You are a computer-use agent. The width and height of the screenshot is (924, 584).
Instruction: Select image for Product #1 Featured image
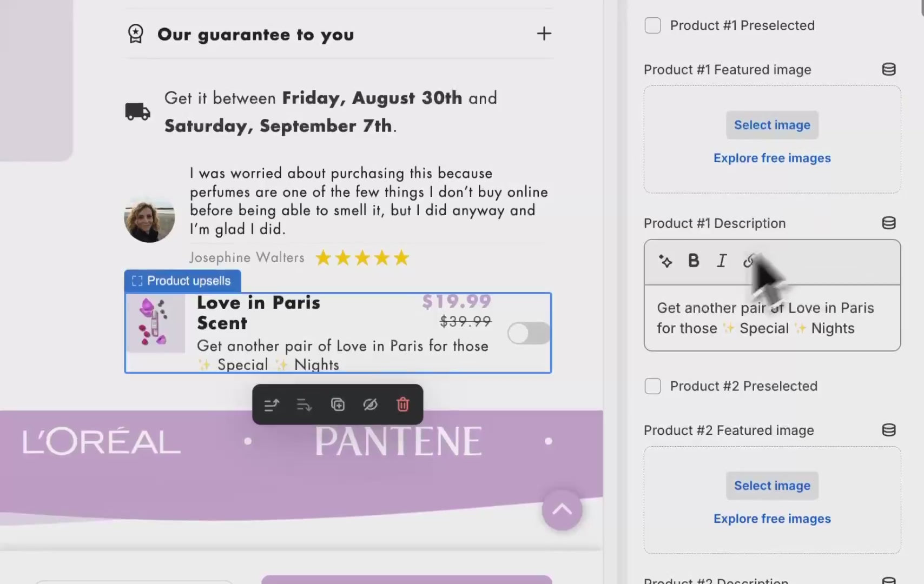(x=772, y=125)
